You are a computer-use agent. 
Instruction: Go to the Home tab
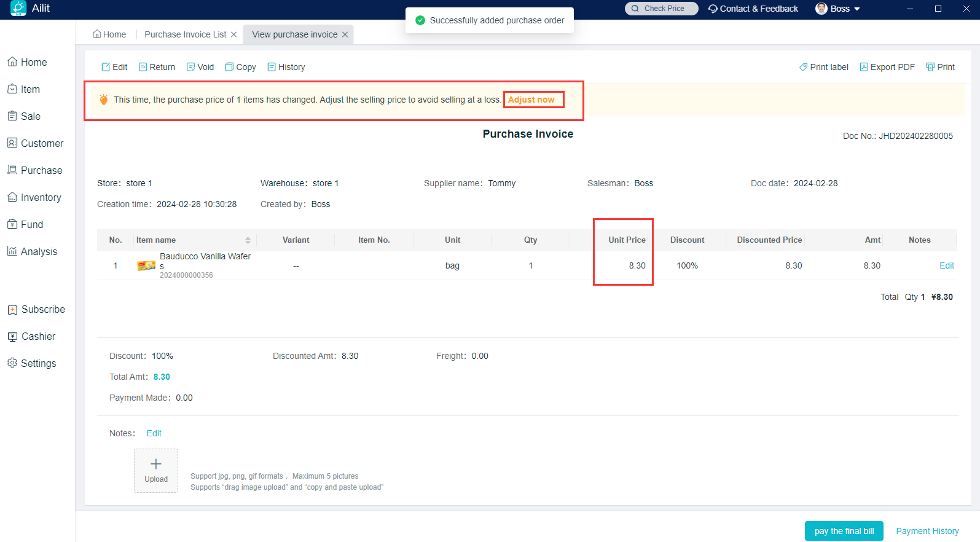[109, 34]
